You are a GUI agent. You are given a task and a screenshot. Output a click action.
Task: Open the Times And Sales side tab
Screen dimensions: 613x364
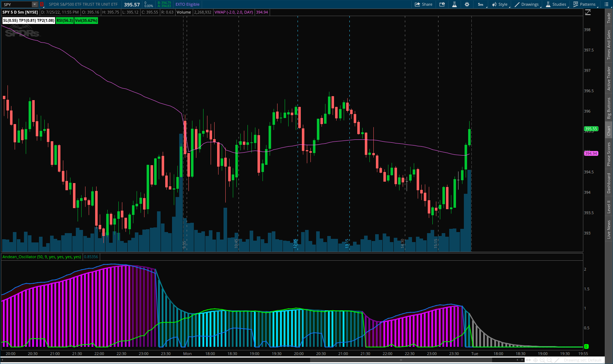click(609, 45)
